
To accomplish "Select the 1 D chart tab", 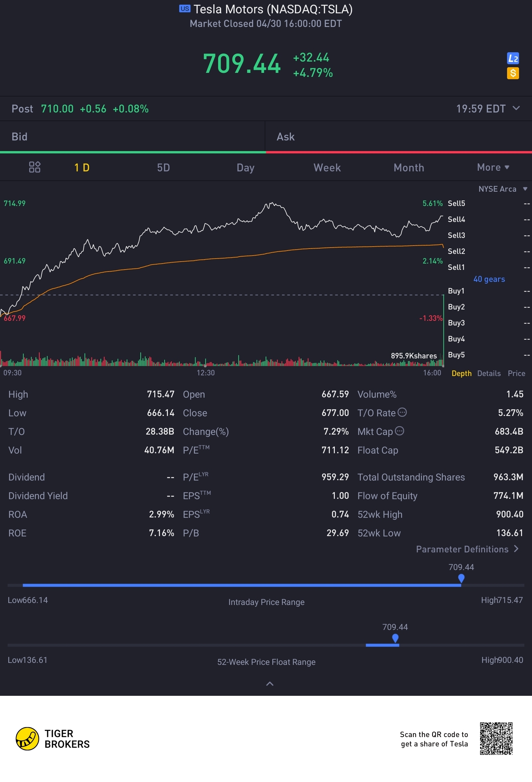I will point(82,168).
